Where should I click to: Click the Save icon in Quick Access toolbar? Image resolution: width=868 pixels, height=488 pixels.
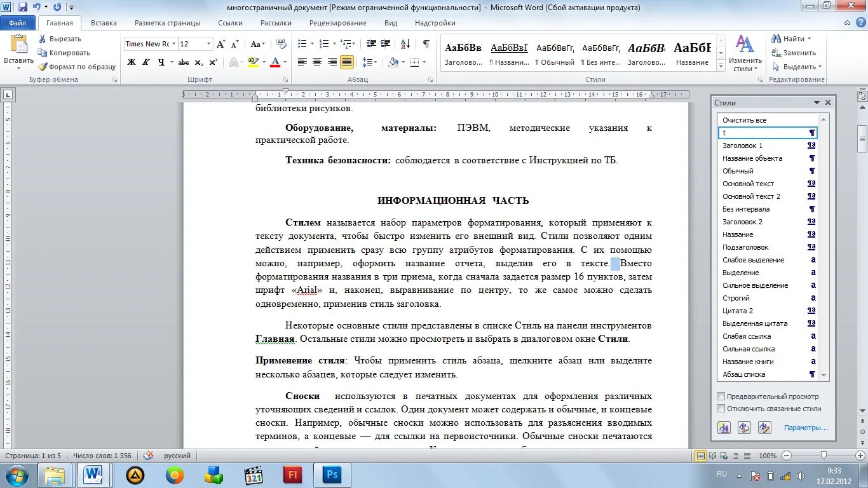click(x=23, y=7)
